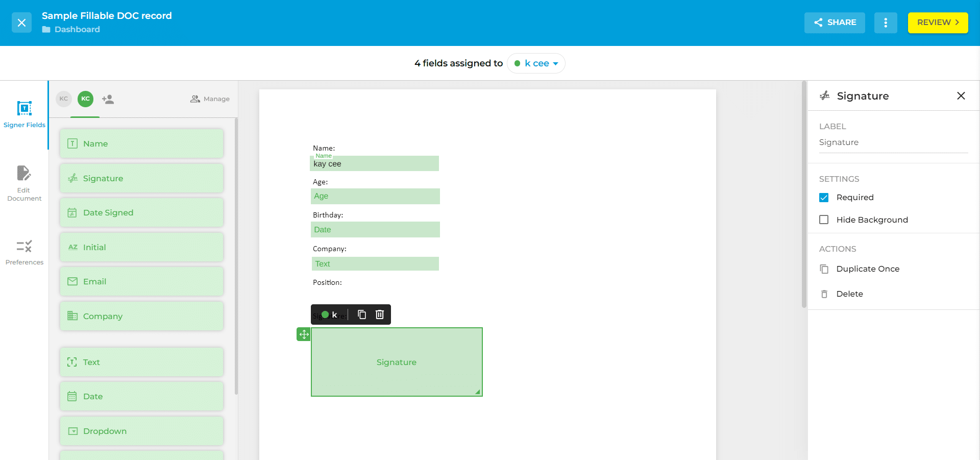
Task: Click the Company Text field on document
Action: [375, 263]
